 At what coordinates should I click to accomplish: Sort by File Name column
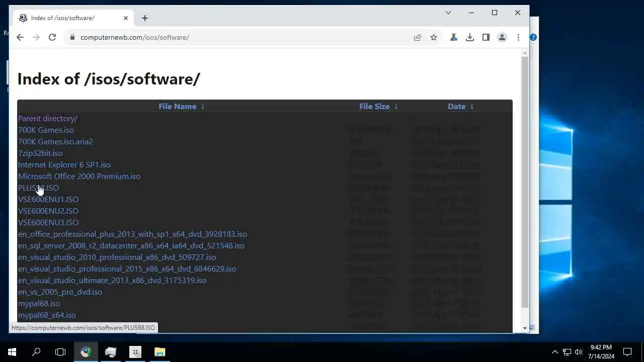click(x=182, y=106)
